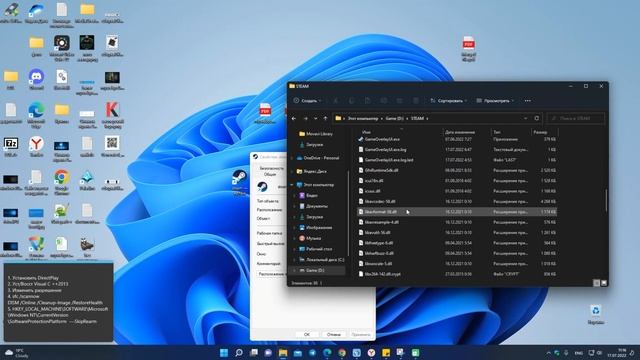Expand the OneDrive - Personal tree node
This screenshot has width=640, height=360.
(293, 158)
